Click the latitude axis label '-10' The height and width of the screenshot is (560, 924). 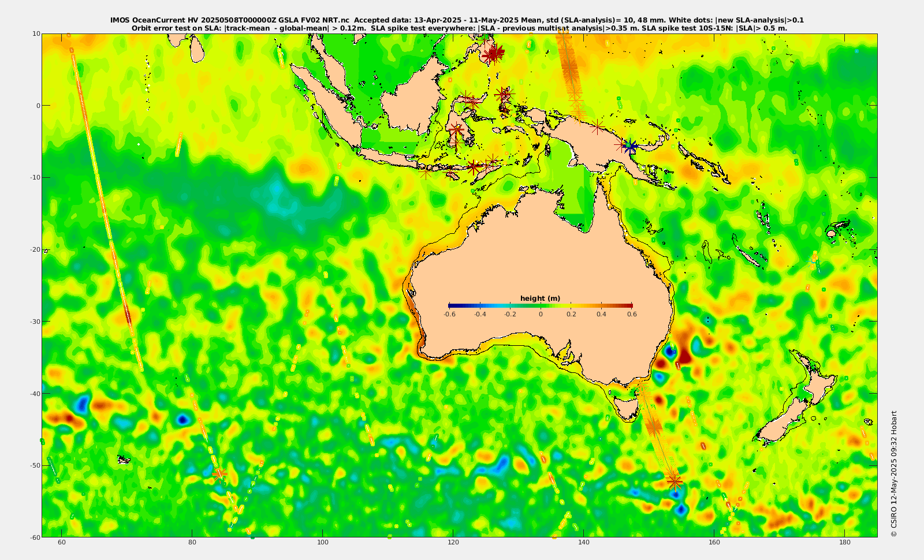[34, 177]
